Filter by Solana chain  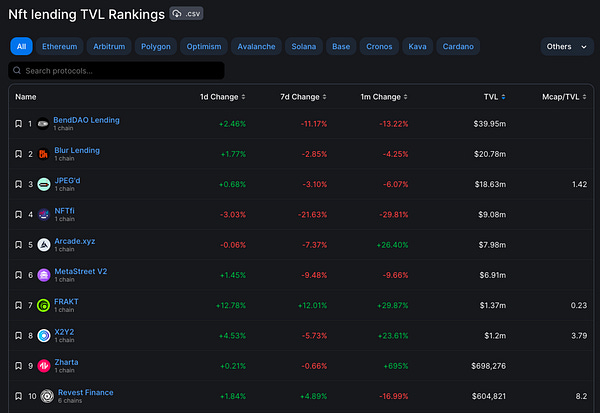tap(304, 46)
